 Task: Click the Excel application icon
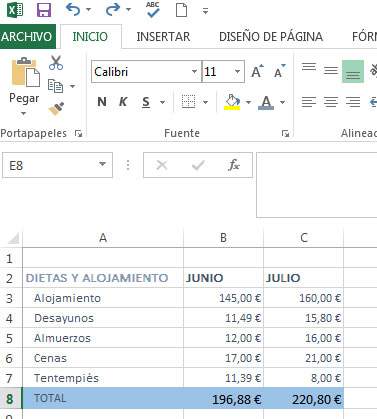point(15,10)
